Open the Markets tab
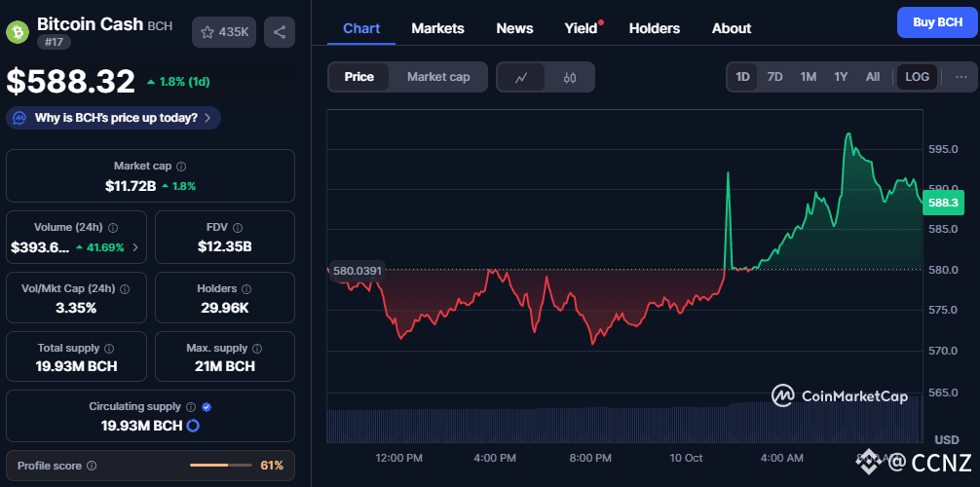Image resolution: width=980 pixels, height=487 pixels. click(437, 28)
